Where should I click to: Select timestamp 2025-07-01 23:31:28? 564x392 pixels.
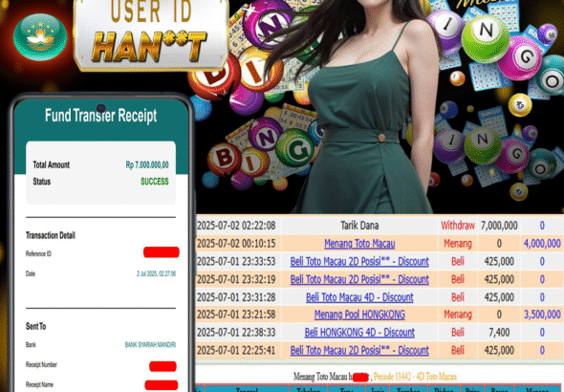236,297
